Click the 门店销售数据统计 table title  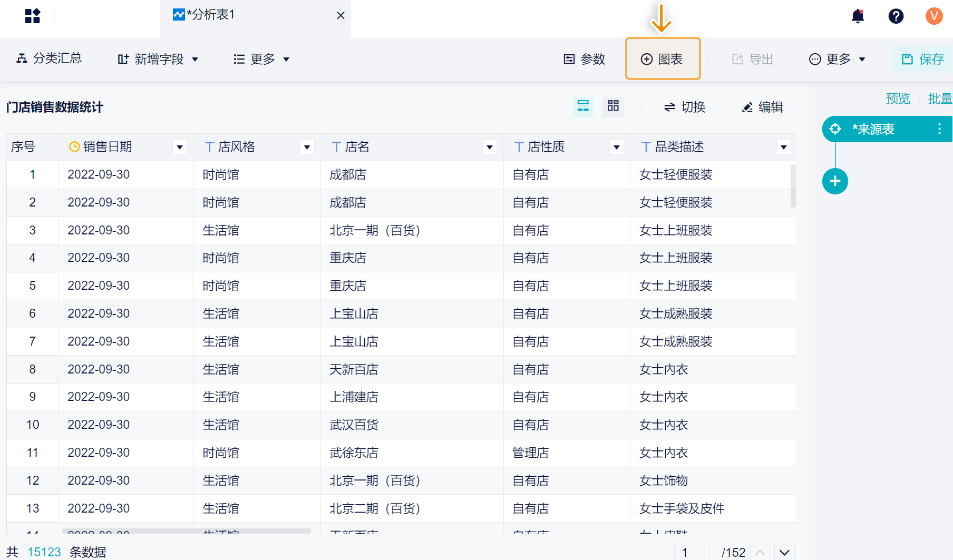coord(55,107)
